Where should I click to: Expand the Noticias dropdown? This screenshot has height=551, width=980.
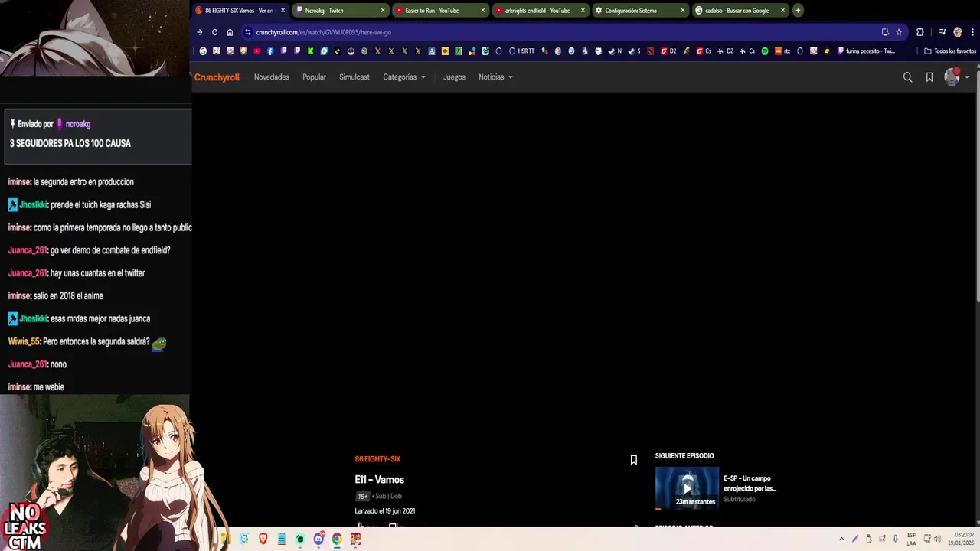click(x=495, y=77)
